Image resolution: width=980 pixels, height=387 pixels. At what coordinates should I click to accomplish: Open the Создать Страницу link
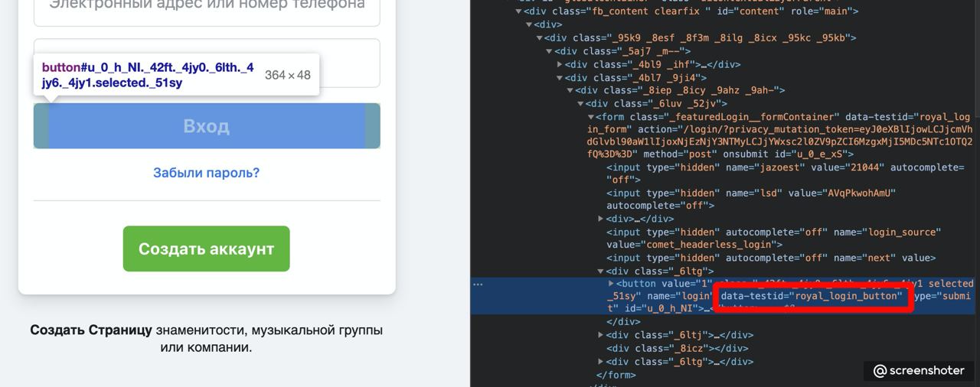(x=91, y=330)
